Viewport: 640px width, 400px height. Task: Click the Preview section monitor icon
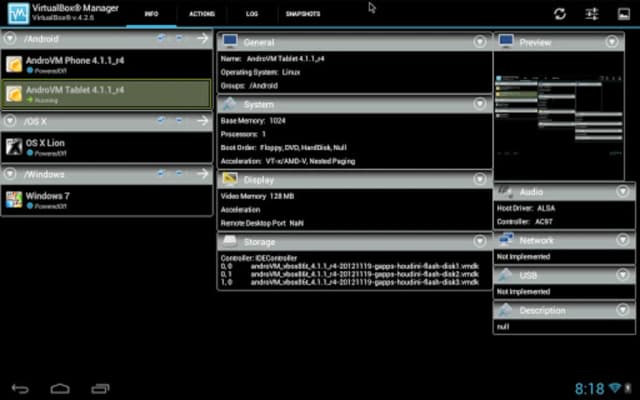pyautogui.click(x=506, y=41)
